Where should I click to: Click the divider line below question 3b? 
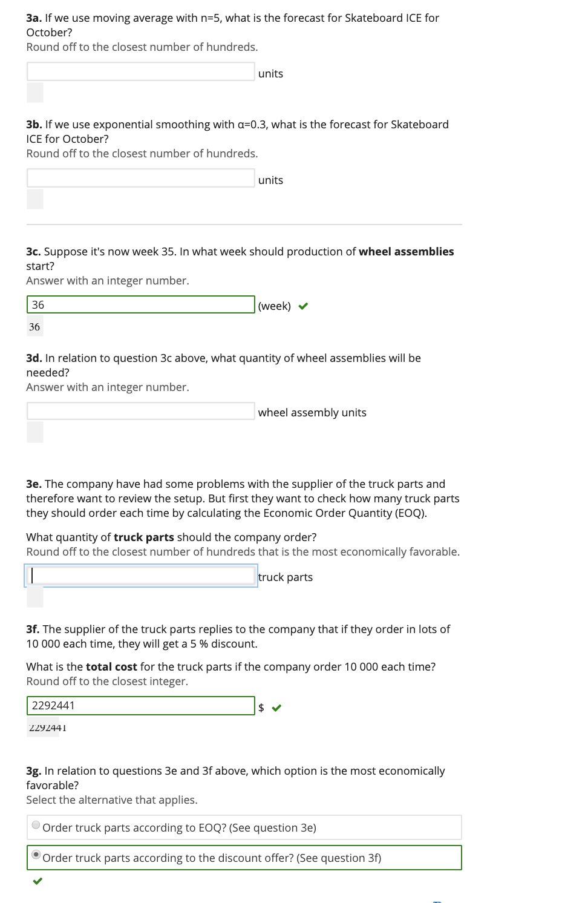click(243, 225)
